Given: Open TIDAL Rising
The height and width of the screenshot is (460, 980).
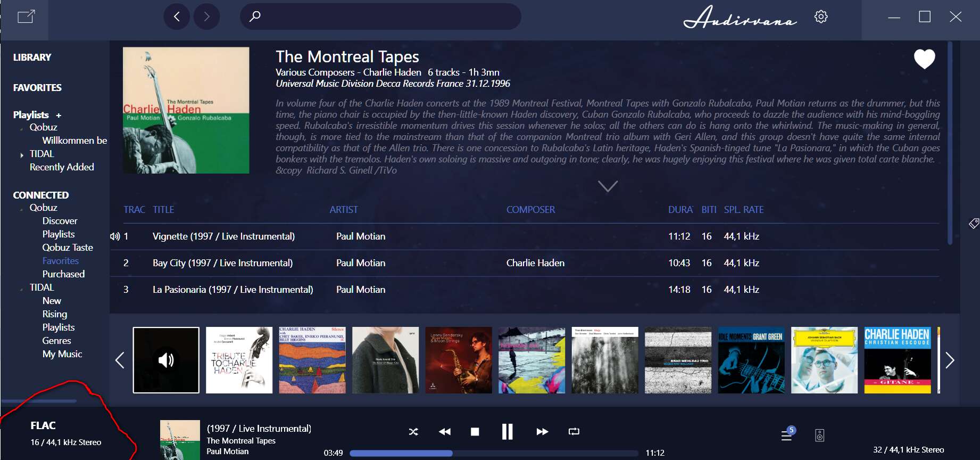Looking at the screenshot, I should pyautogui.click(x=55, y=314).
